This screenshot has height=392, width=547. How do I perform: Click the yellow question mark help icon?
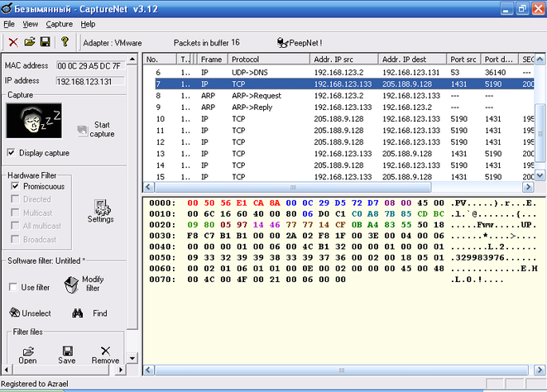[65, 42]
